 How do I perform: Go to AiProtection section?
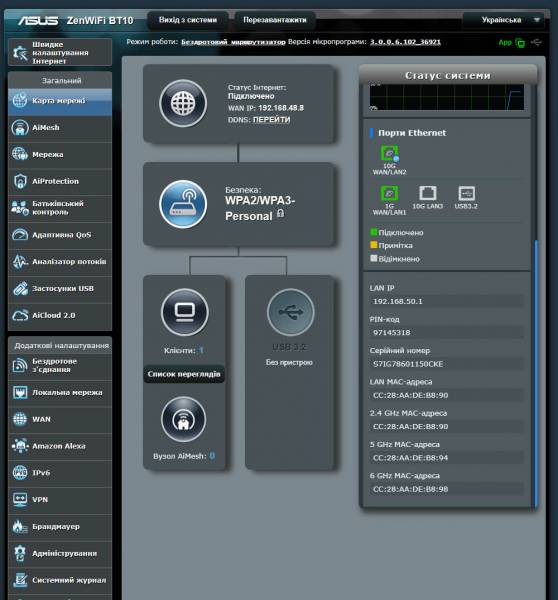click(60, 181)
